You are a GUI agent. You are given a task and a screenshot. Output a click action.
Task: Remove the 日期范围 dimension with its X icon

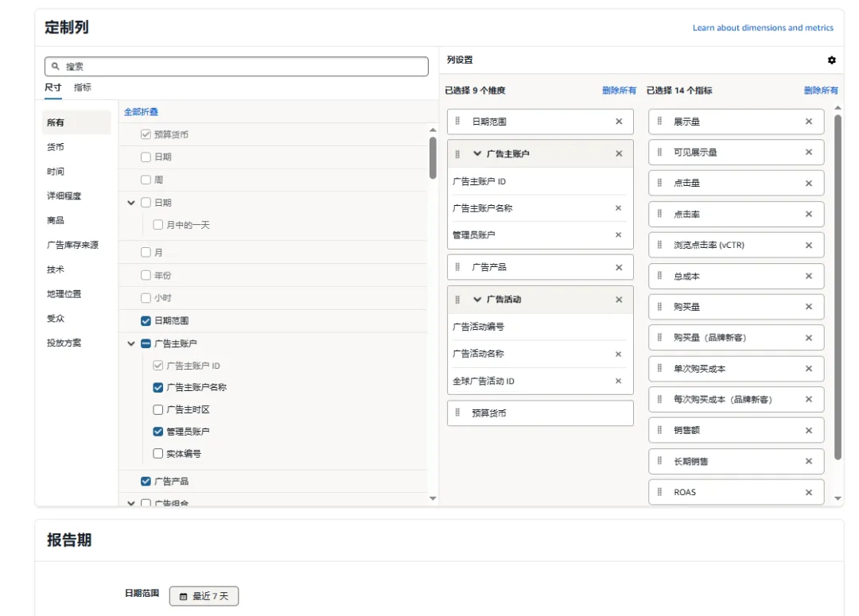click(x=619, y=122)
